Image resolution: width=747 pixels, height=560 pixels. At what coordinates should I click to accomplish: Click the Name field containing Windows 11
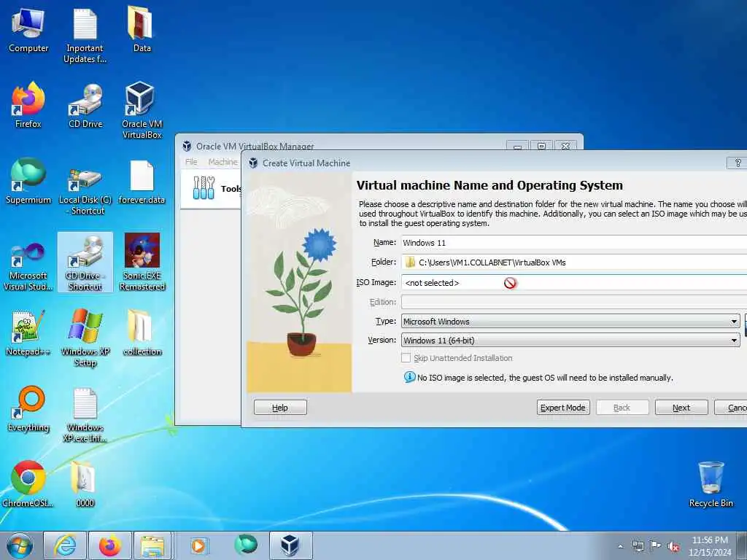coord(574,242)
